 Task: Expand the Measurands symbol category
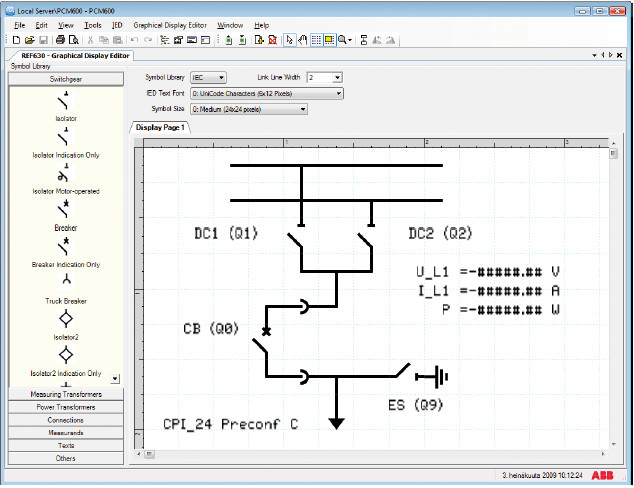(66, 433)
